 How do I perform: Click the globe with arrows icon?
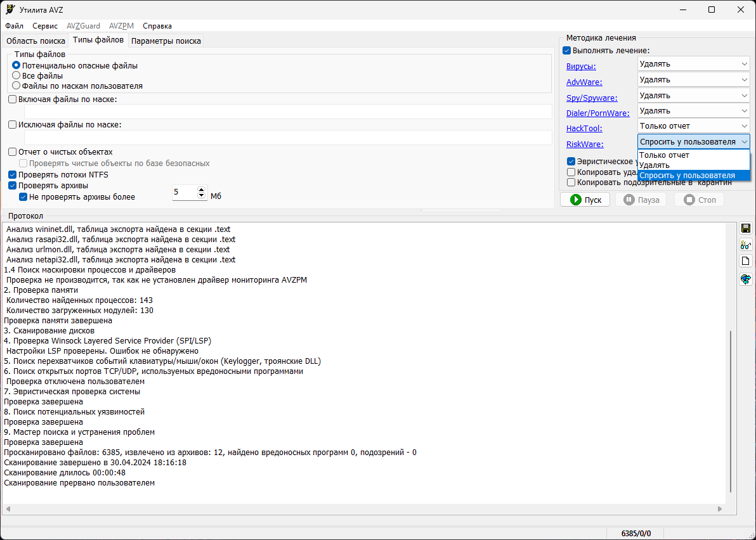(x=745, y=279)
